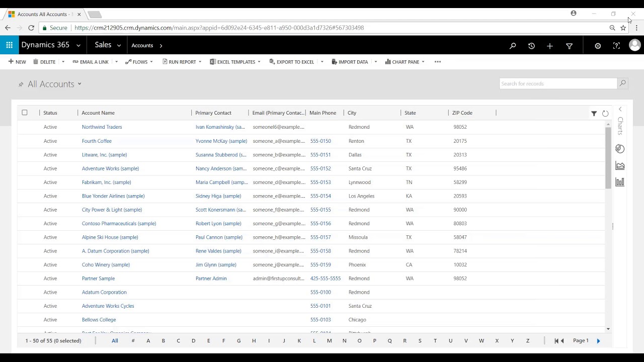Click browser back arrow
Viewport: 644px width, 362px height.
pos(8,28)
